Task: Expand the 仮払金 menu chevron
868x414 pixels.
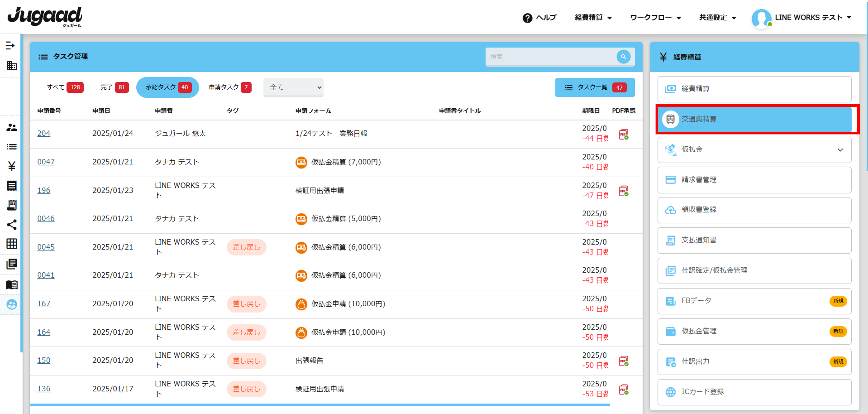Action: [840, 150]
